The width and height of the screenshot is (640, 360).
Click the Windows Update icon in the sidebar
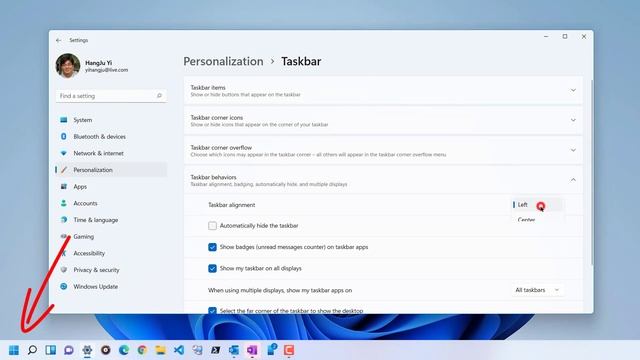pyautogui.click(x=64, y=287)
